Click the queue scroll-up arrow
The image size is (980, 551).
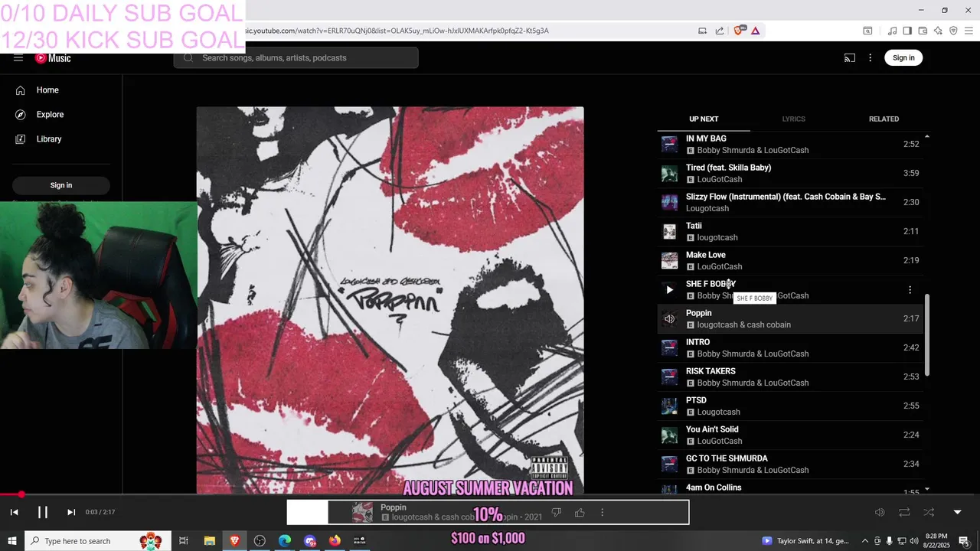(x=927, y=136)
